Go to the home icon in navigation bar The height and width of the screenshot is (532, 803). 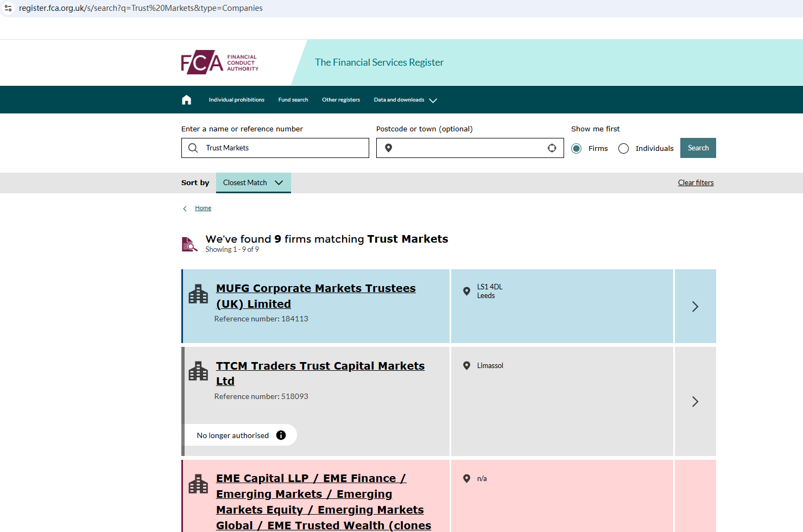pos(187,100)
